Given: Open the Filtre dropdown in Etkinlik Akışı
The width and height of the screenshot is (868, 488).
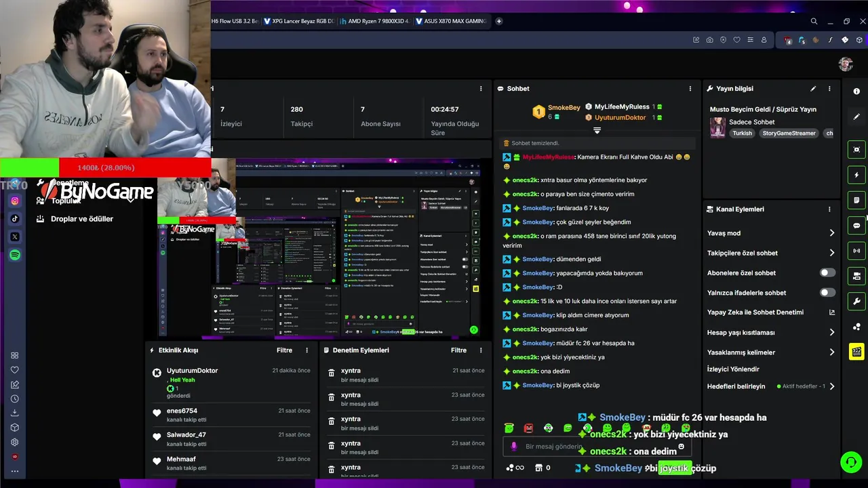Looking at the screenshot, I should (284, 350).
